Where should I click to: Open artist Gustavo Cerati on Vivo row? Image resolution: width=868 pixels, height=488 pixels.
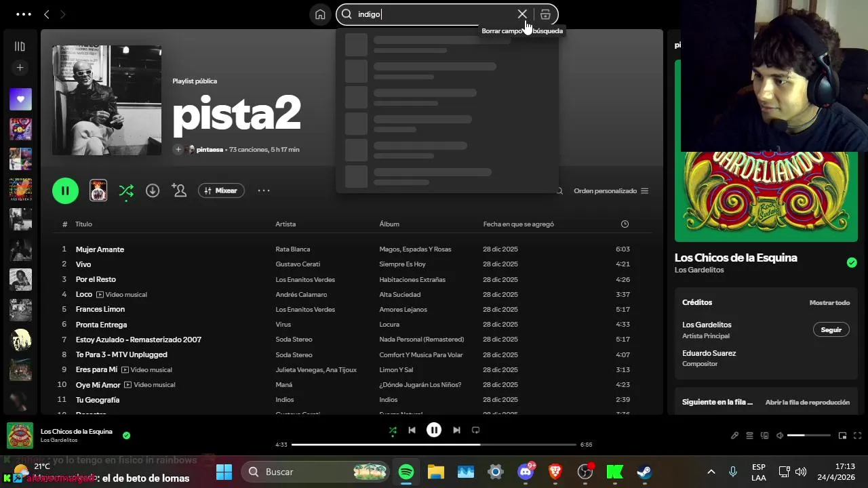[x=298, y=264]
